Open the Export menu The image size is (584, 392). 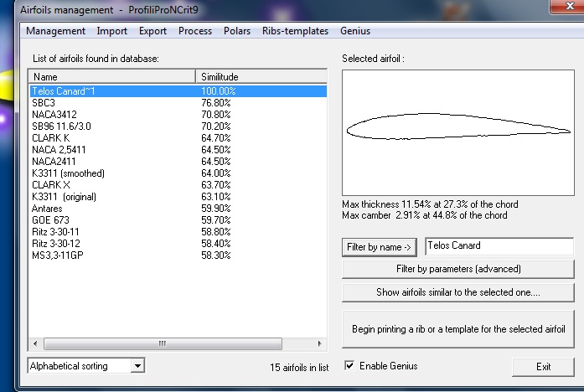pos(152,31)
